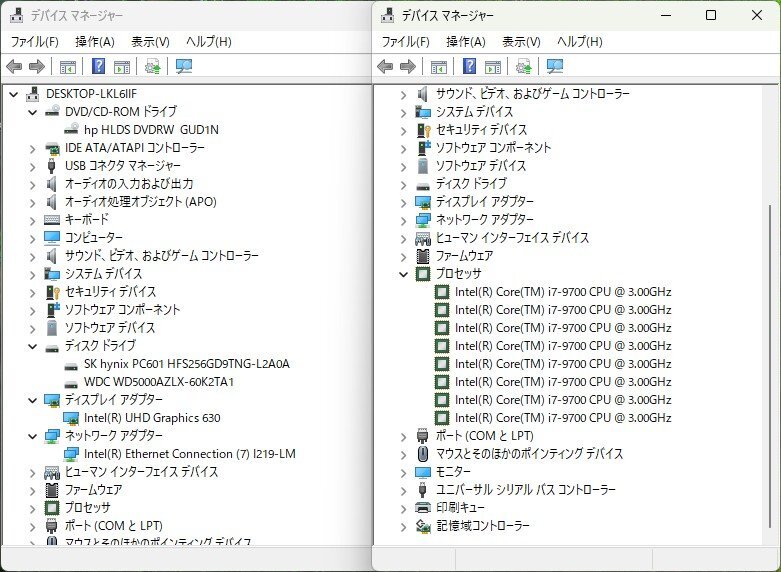Expand 印刷キュー node in right window
Image resolution: width=781 pixels, height=572 pixels.
[404, 508]
